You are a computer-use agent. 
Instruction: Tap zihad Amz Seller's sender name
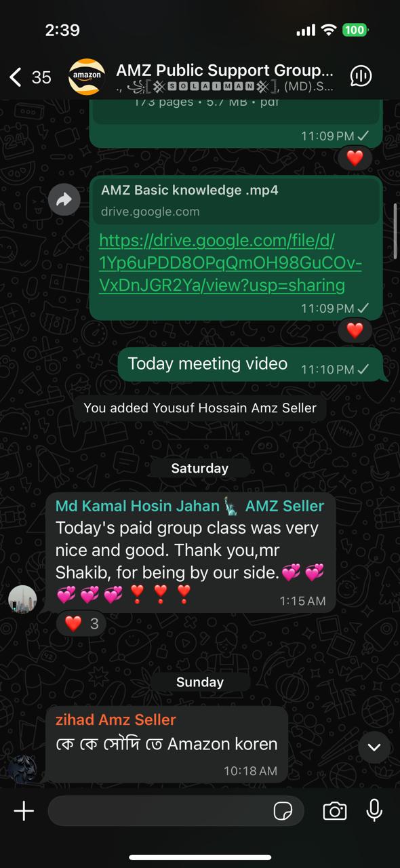116,719
